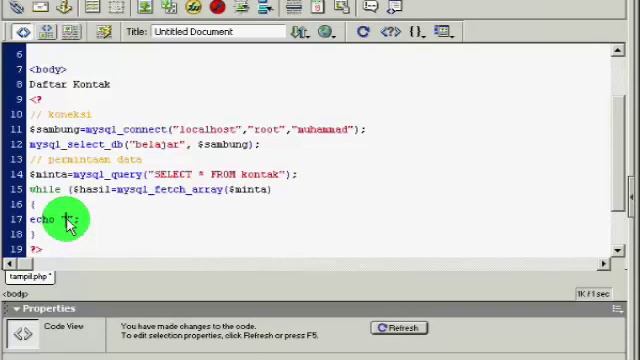Insert a Hyperlink from the Insert bar
640x360 pixels.
point(17,7)
